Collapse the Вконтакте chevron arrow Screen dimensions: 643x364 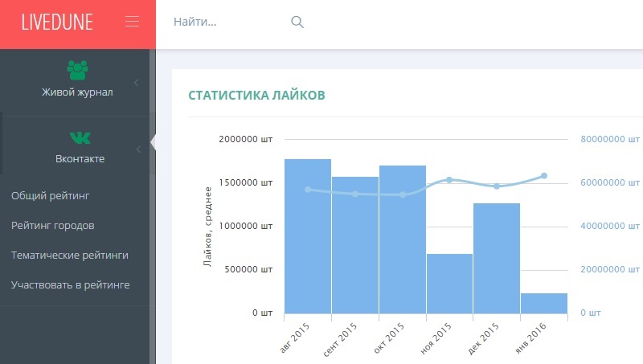click(138, 149)
